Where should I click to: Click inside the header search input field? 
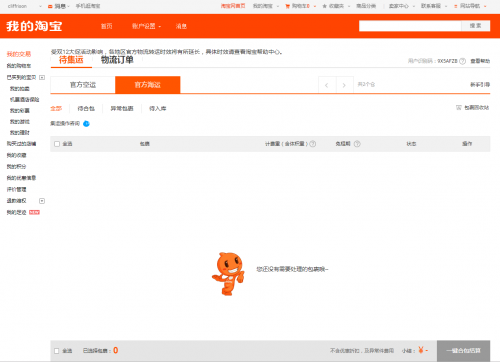410,26
